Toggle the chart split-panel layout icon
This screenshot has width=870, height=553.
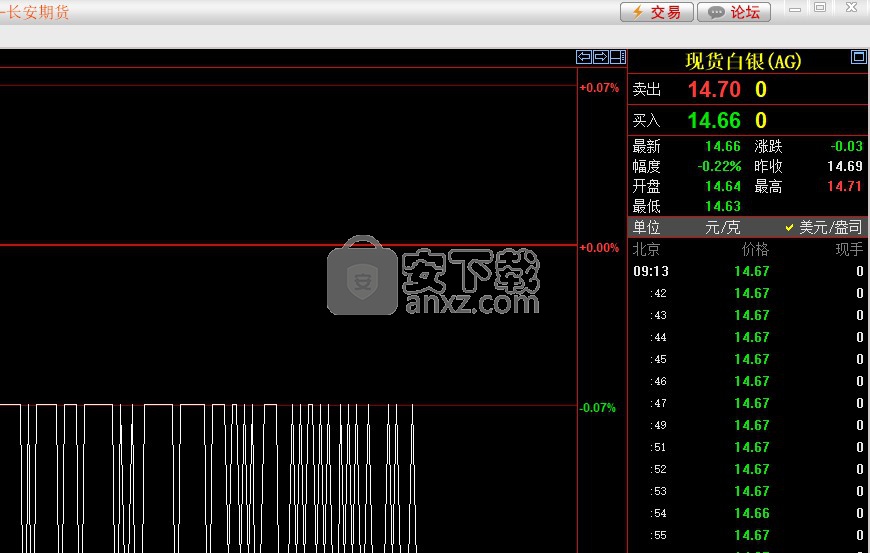pyautogui.click(x=617, y=57)
